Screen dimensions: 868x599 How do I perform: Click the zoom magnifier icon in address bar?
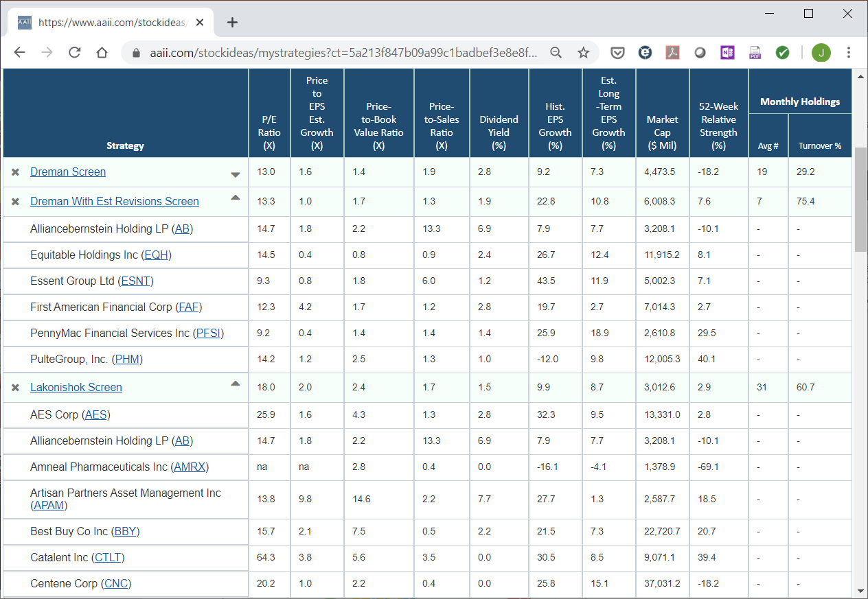click(x=556, y=53)
